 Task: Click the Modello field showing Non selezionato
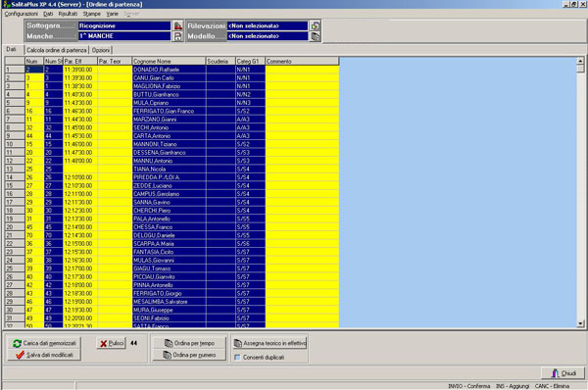(x=268, y=36)
